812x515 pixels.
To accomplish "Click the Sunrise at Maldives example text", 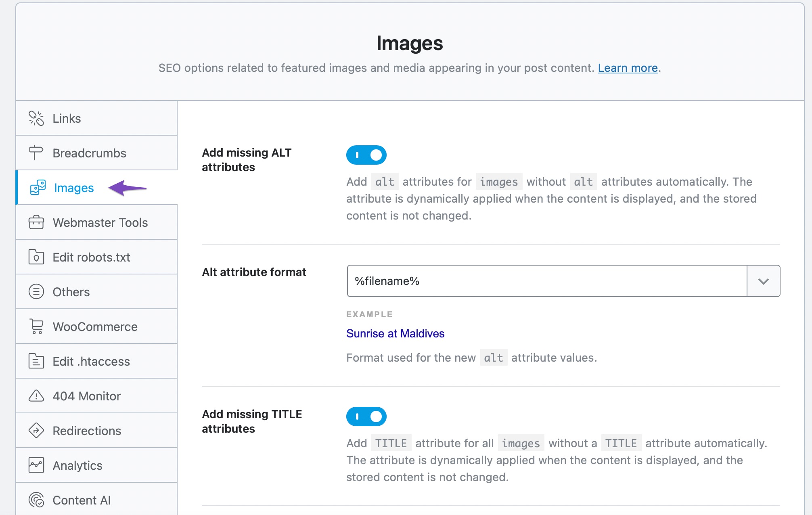I will point(396,333).
